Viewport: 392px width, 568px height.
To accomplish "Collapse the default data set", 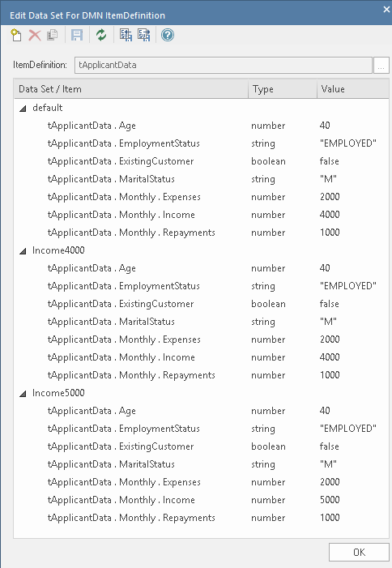I will pyautogui.click(x=23, y=108).
